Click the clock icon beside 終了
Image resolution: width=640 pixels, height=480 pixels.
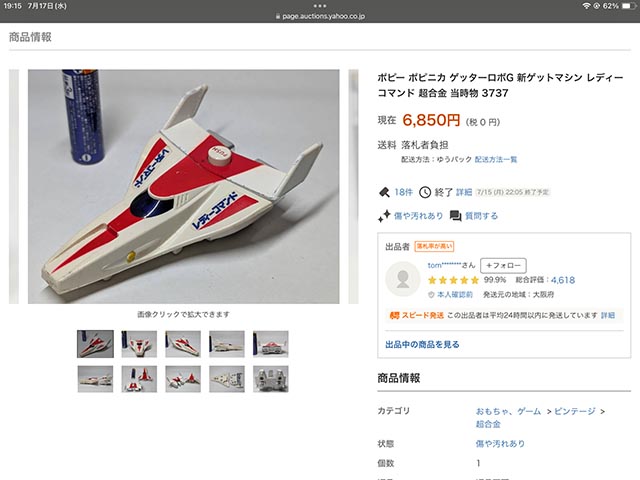pos(425,192)
